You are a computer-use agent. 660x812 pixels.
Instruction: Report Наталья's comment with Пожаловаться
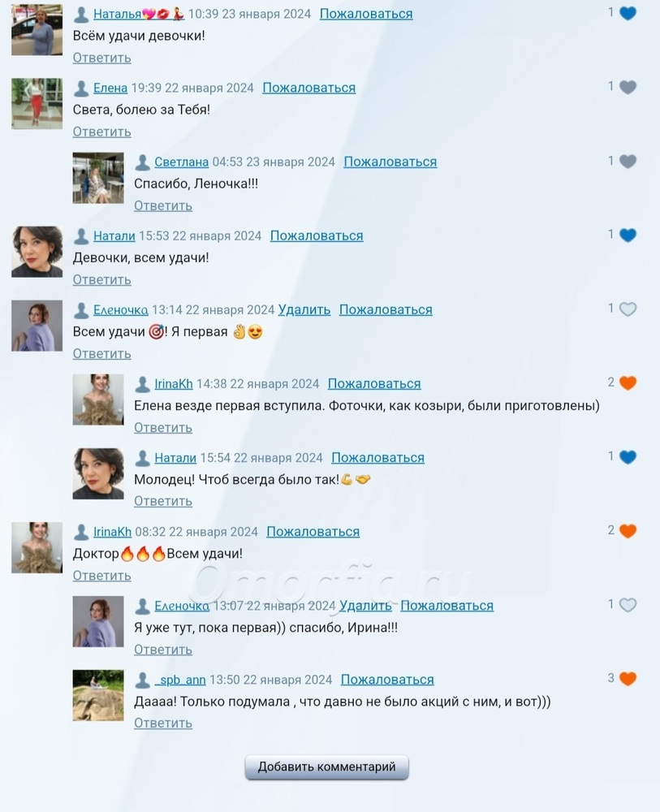tap(366, 14)
